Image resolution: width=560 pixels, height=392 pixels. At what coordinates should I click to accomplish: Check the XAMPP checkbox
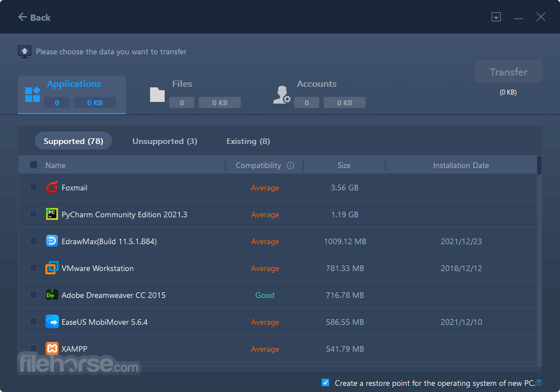coord(34,348)
